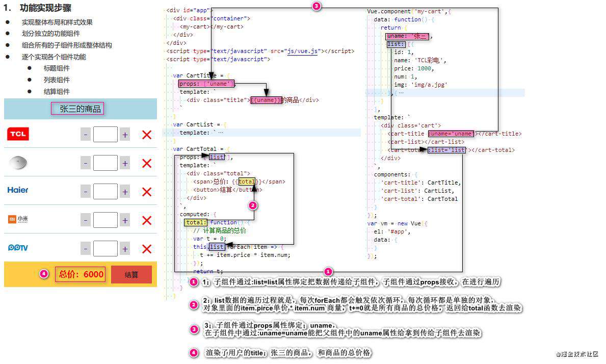The height and width of the screenshot is (364, 606).
Task: Remove the mouse product with red X
Action: click(146, 164)
